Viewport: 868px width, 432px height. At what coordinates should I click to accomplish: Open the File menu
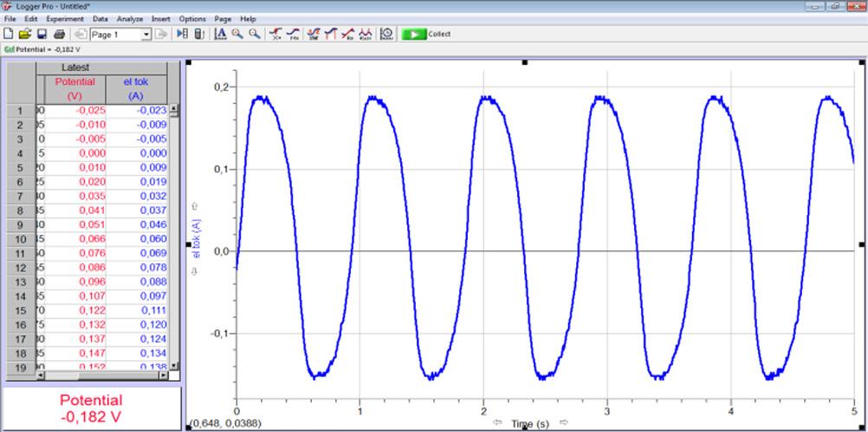pyautogui.click(x=10, y=18)
